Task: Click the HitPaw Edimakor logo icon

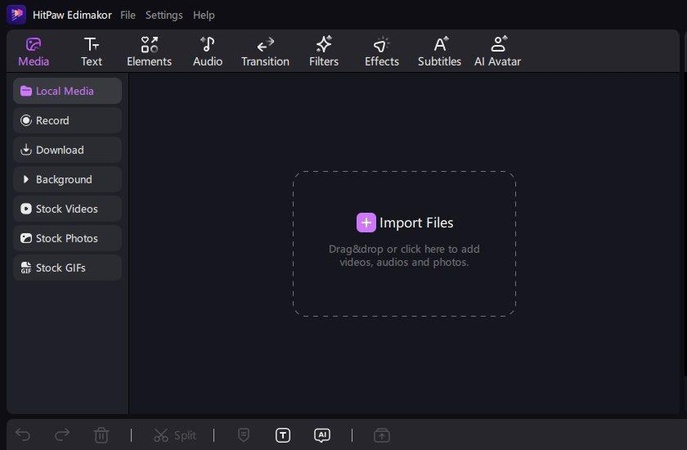Action: tap(16, 14)
